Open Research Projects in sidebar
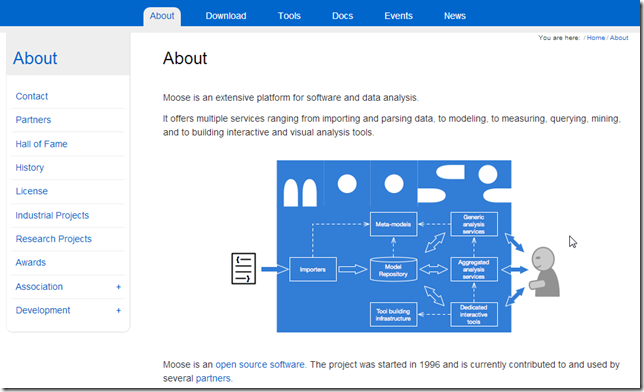 coord(53,239)
